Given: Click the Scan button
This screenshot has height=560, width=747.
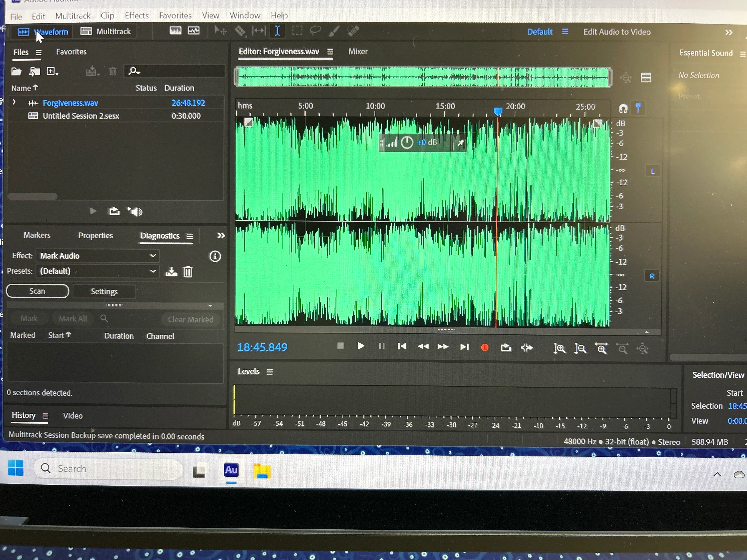Looking at the screenshot, I should (37, 291).
